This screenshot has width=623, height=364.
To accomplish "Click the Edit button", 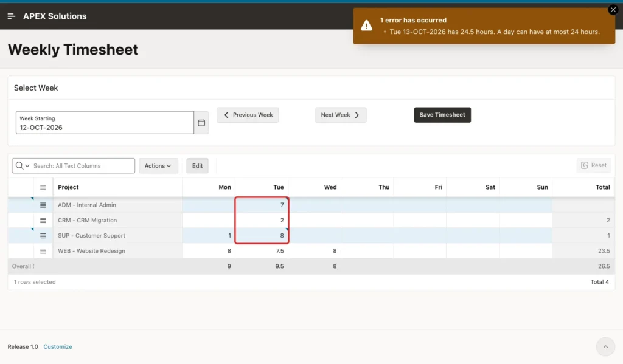I will 197,165.
